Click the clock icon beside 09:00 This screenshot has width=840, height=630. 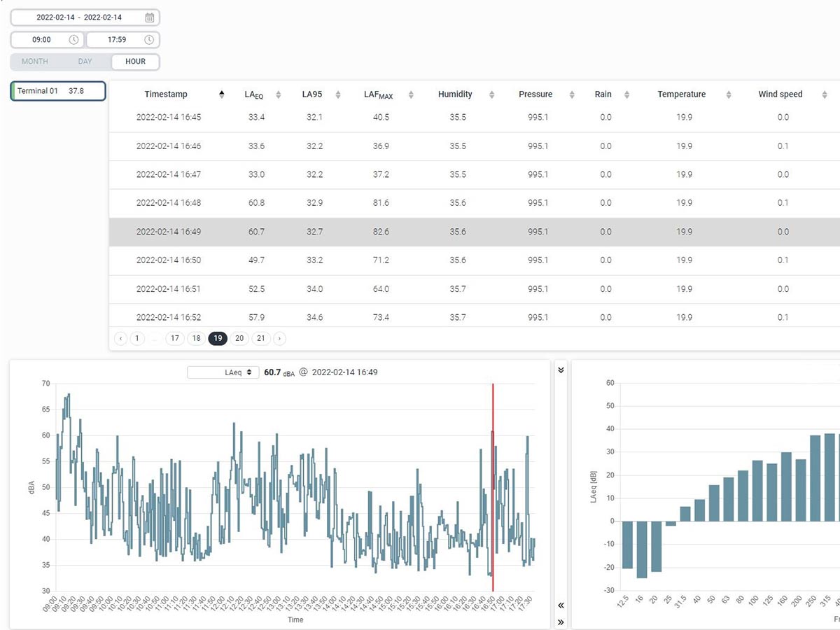[73, 40]
